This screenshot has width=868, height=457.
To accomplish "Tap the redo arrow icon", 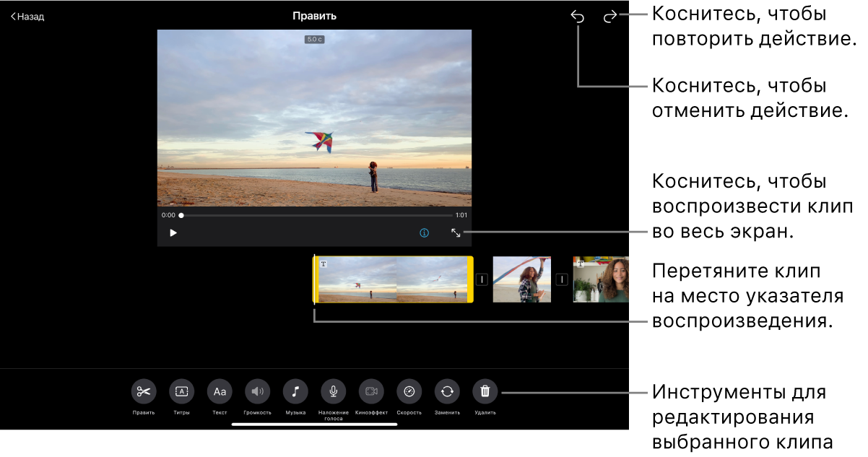I will pyautogui.click(x=610, y=17).
